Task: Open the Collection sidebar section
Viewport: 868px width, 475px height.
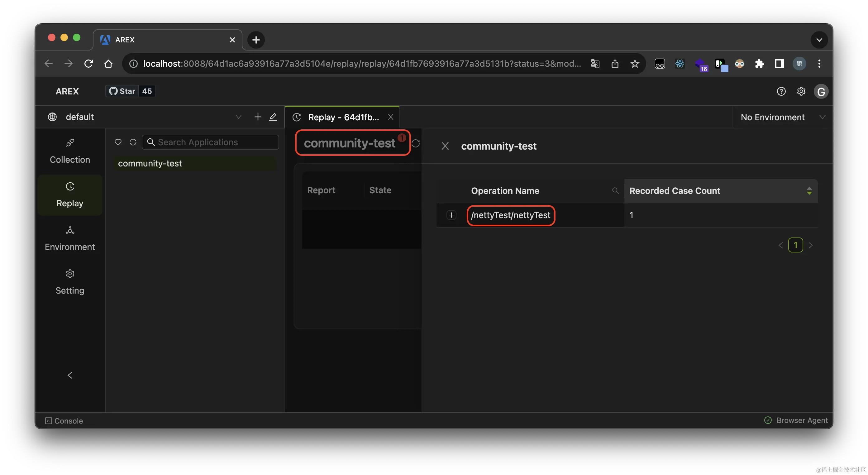Action: [70, 151]
